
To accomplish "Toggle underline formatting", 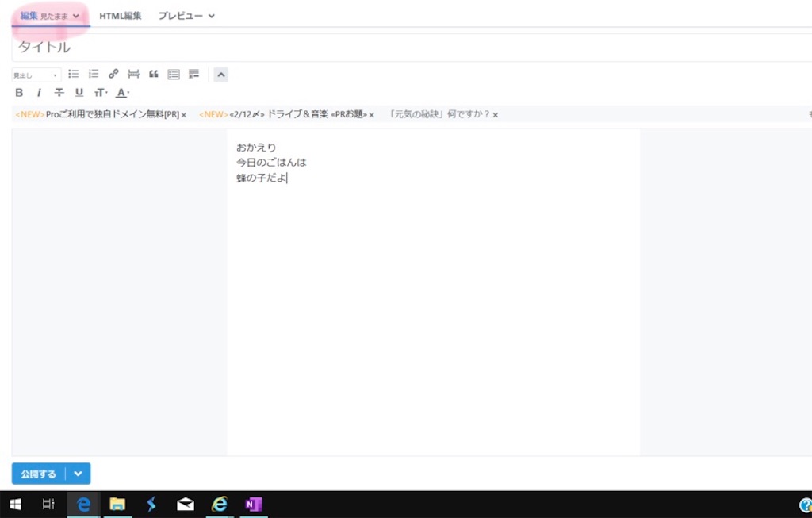I will [79, 93].
